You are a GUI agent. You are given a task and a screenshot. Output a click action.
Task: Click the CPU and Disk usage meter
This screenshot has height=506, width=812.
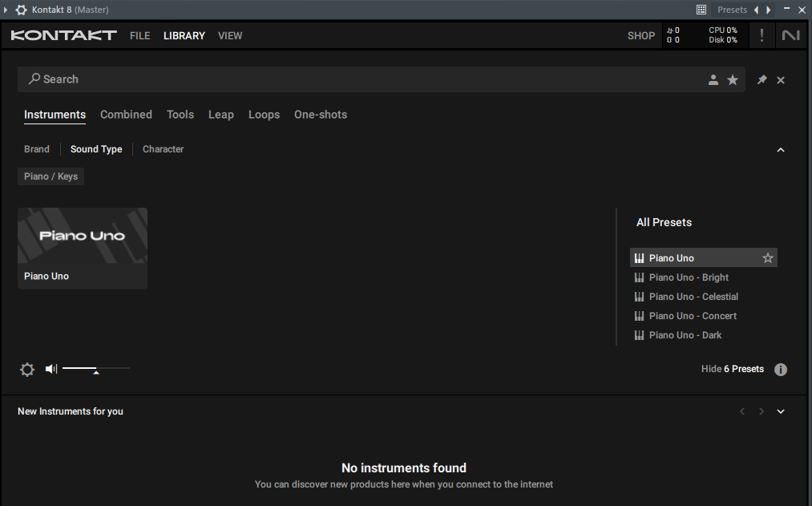(x=723, y=35)
